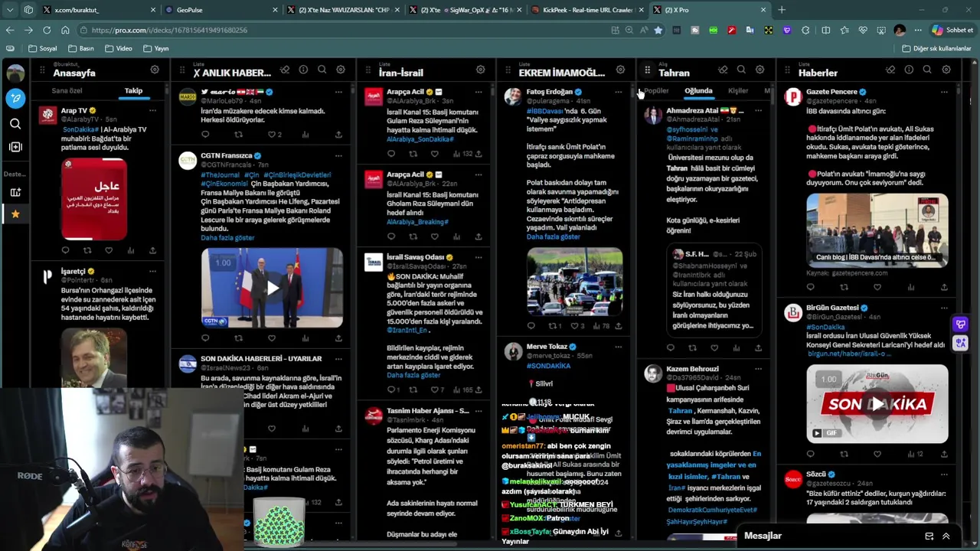Play the CGTN Fransızca video
The height and width of the screenshot is (551, 980).
(x=272, y=288)
